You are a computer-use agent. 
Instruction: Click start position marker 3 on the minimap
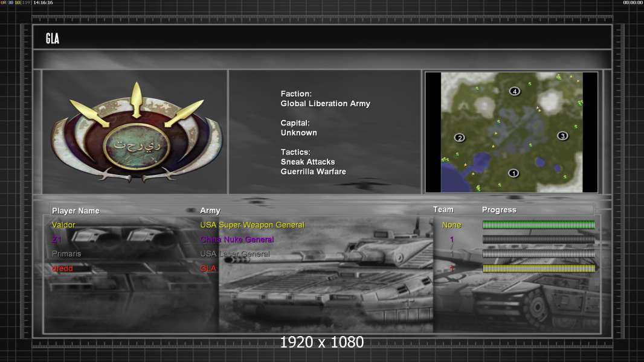562,136
